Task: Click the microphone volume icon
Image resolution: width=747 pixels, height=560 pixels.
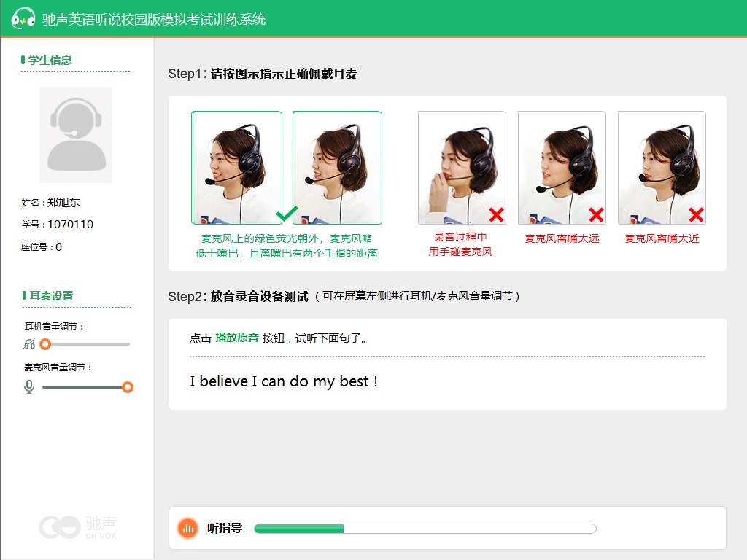Action: tap(29, 386)
